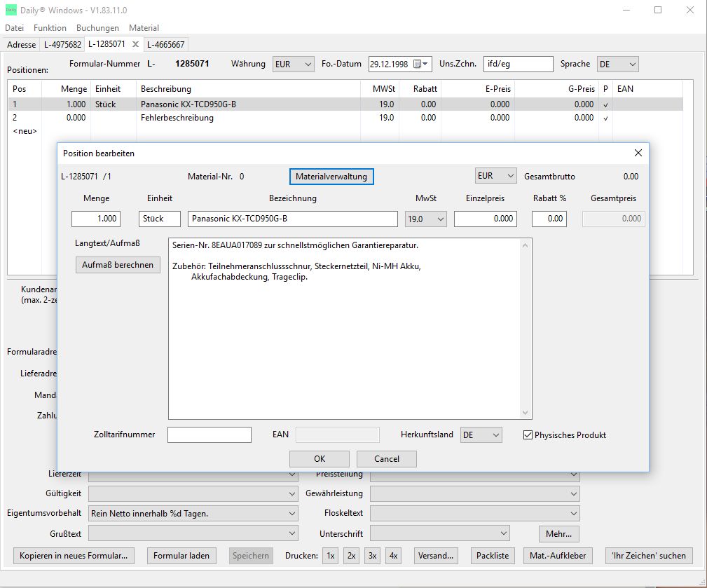Confirm the dialog with OK
This screenshot has height=588, width=707.
pos(320,459)
